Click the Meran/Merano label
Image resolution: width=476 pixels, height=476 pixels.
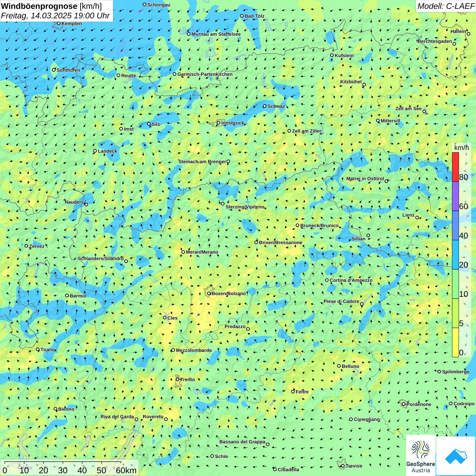tap(202, 252)
